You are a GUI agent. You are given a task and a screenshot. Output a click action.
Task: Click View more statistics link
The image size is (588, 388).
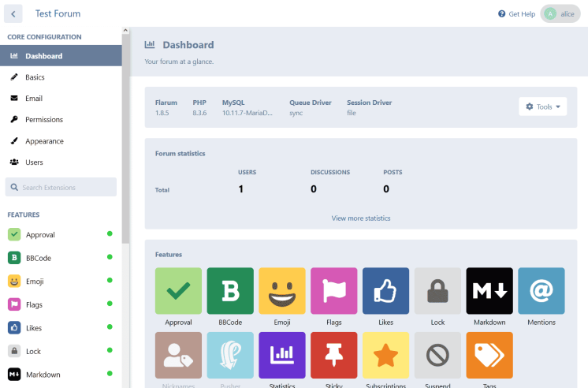point(361,218)
